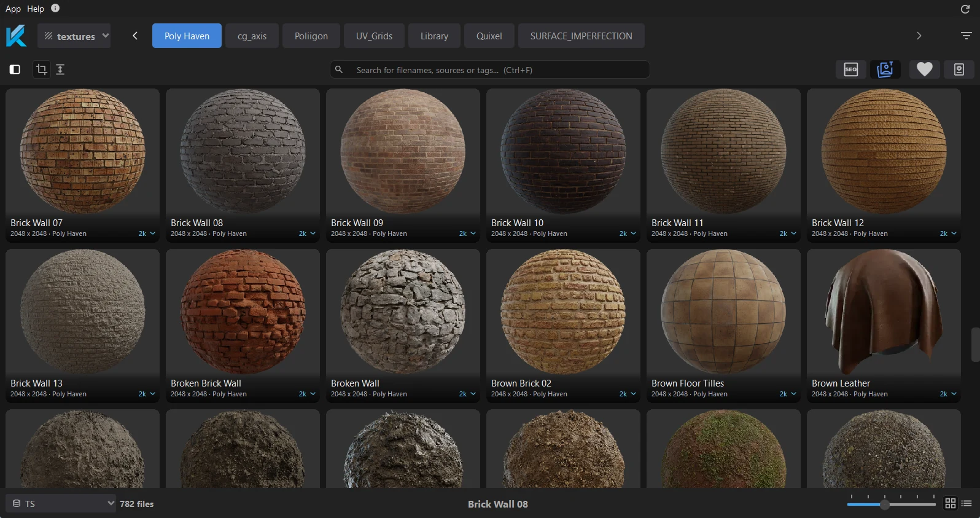
Task: Click the vertical scrollbar handle
Action: pos(975,345)
